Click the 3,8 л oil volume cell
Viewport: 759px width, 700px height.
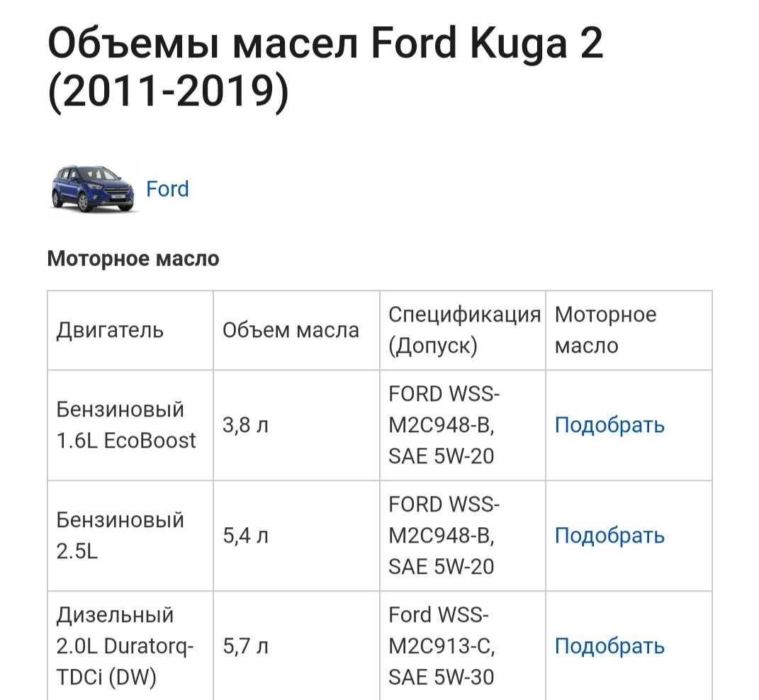pos(245,425)
